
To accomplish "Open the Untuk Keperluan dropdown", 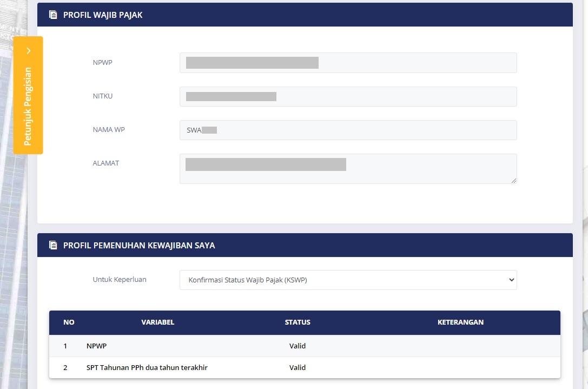I will 348,280.
